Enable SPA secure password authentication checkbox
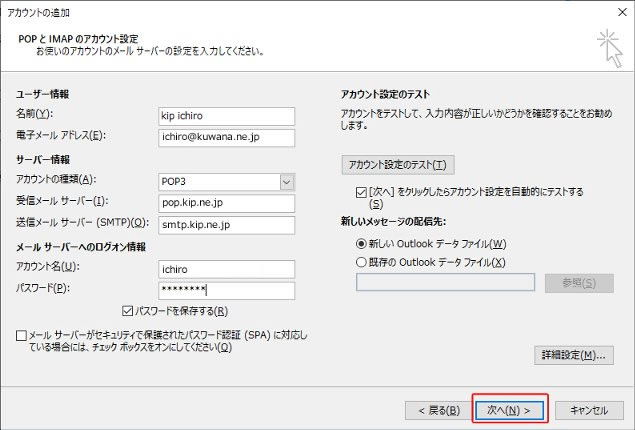Viewport: 635px width, 430px height. [22, 337]
